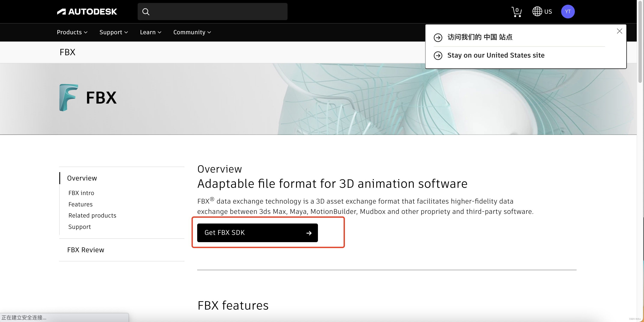Screen dimensions: 644x322
Task: Select Overview in the sidebar
Action: point(82,178)
